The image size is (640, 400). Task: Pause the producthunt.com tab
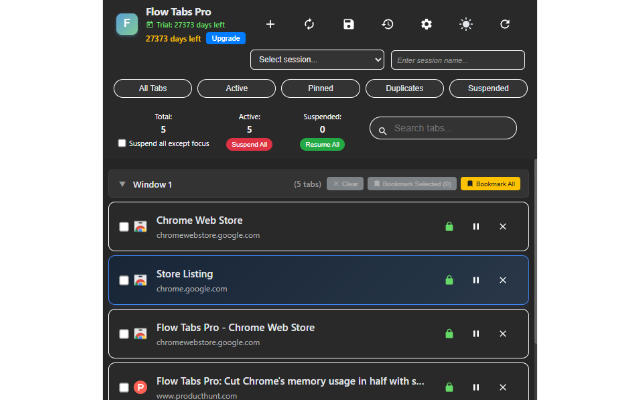pos(476,387)
